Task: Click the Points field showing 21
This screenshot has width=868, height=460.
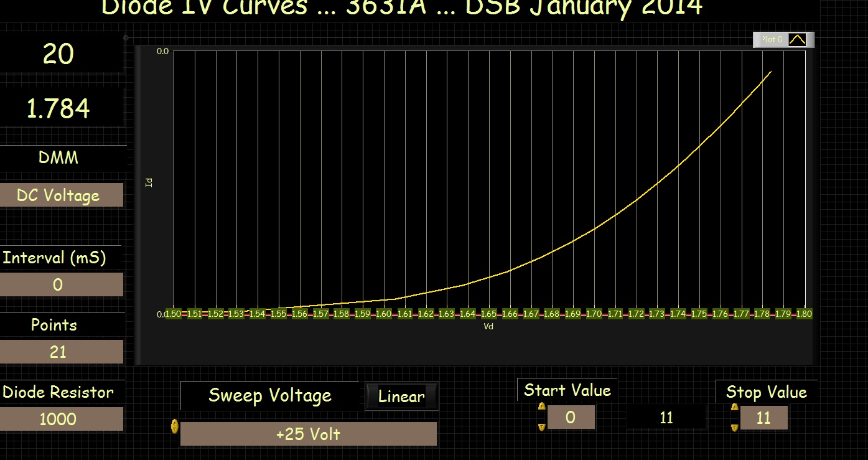Action: click(x=61, y=352)
